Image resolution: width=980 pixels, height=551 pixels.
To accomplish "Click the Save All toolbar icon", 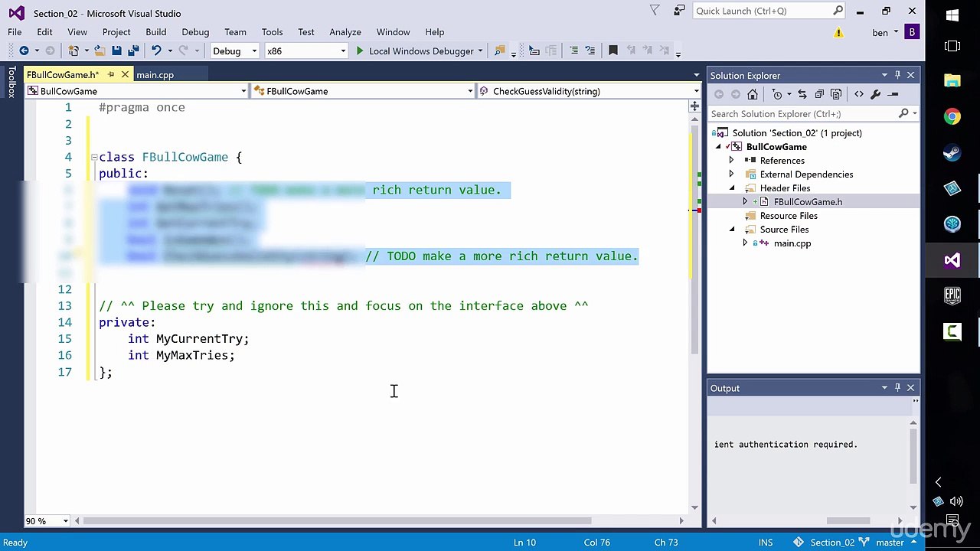I will coord(133,51).
